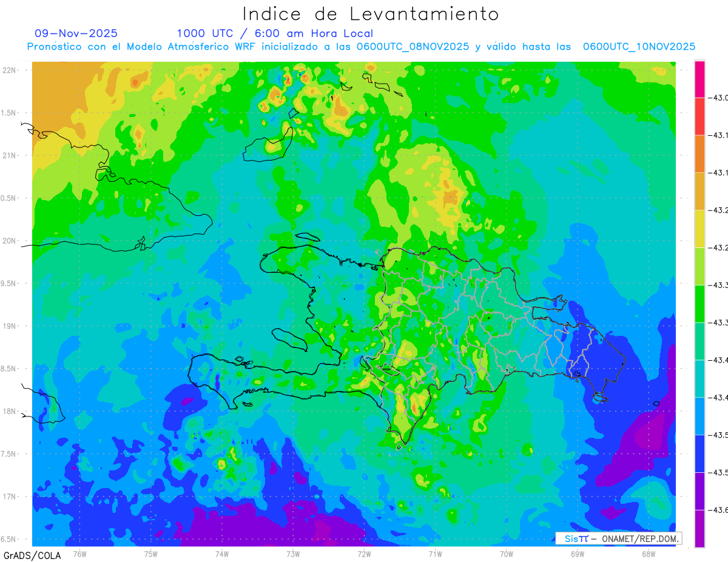Click the '21N' latitude label

pyautogui.click(x=9, y=155)
